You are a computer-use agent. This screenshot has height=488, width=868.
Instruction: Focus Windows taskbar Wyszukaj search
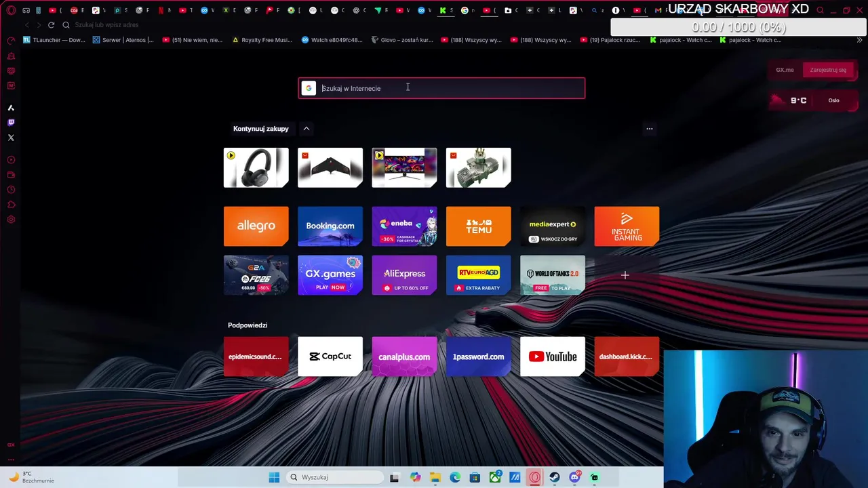coord(334,477)
